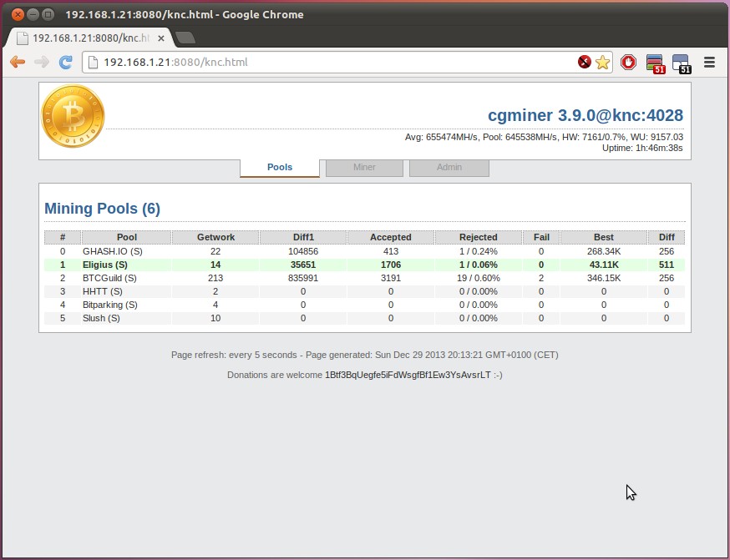The height and width of the screenshot is (560, 730).
Task: Click the 268.34K Best value
Action: [604, 252]
